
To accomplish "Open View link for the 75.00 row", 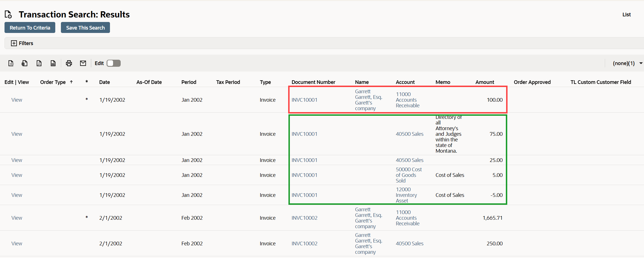I will 17,134.
